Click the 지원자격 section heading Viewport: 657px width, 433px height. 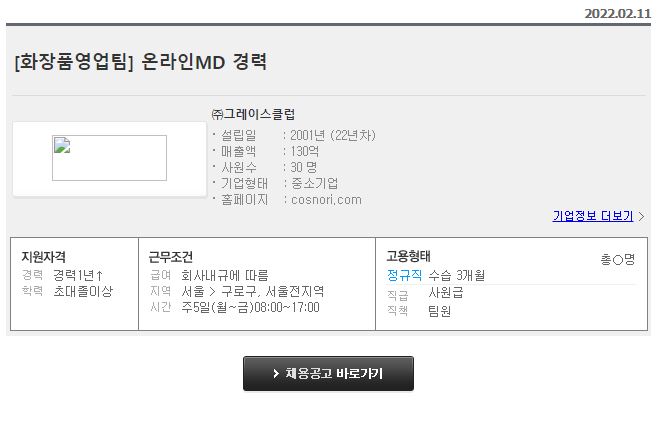click(x=44, y=256)
